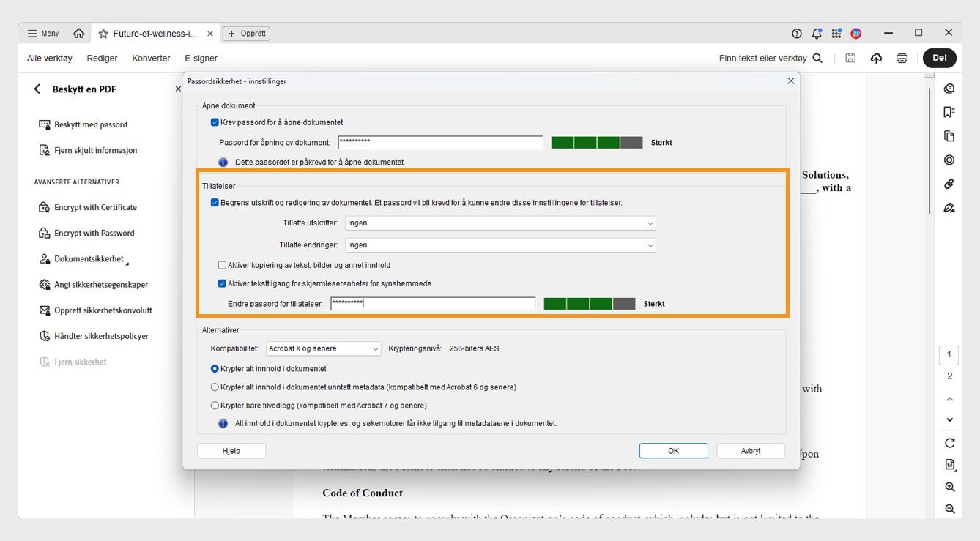980x541 pixels.
Task: Click the Hjelp button
Action: coord(231,451)
